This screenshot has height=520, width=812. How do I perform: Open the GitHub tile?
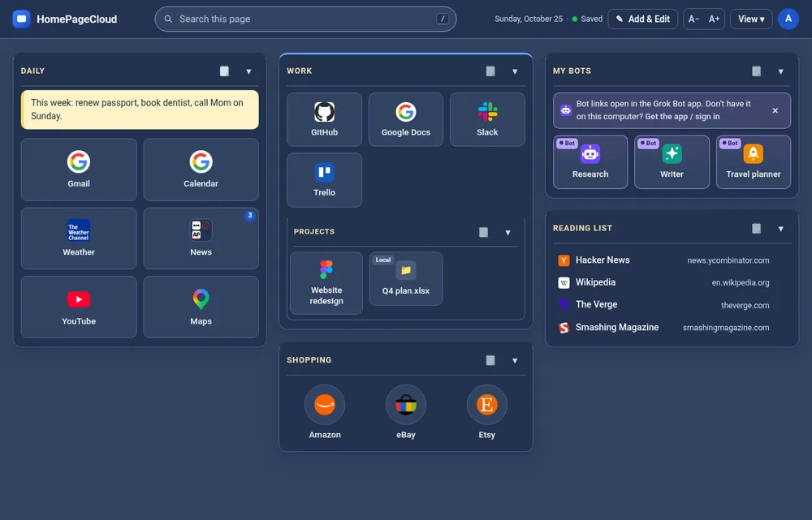(324, 119)
